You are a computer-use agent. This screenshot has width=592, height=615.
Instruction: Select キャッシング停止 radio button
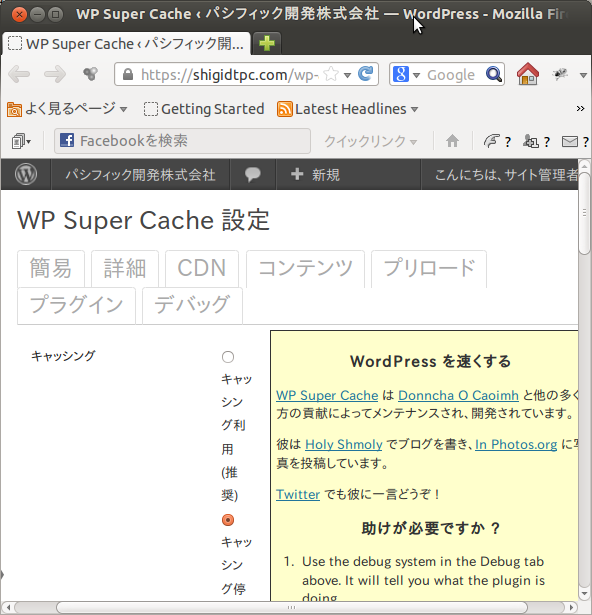pos(228,520)
